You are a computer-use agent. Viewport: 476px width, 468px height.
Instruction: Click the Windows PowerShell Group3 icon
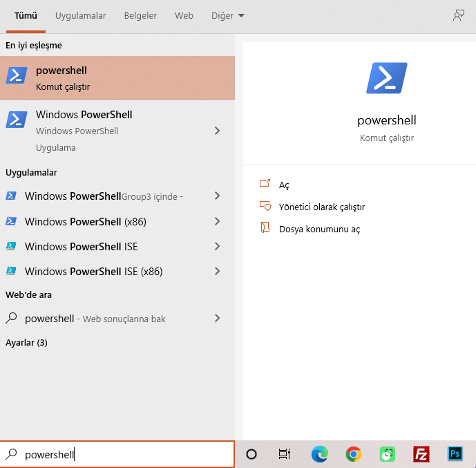11,196
